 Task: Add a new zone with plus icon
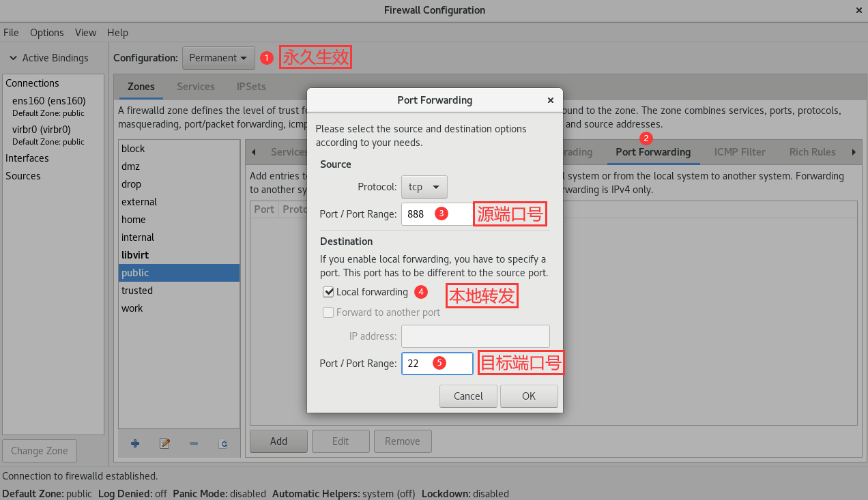point(135,443)
